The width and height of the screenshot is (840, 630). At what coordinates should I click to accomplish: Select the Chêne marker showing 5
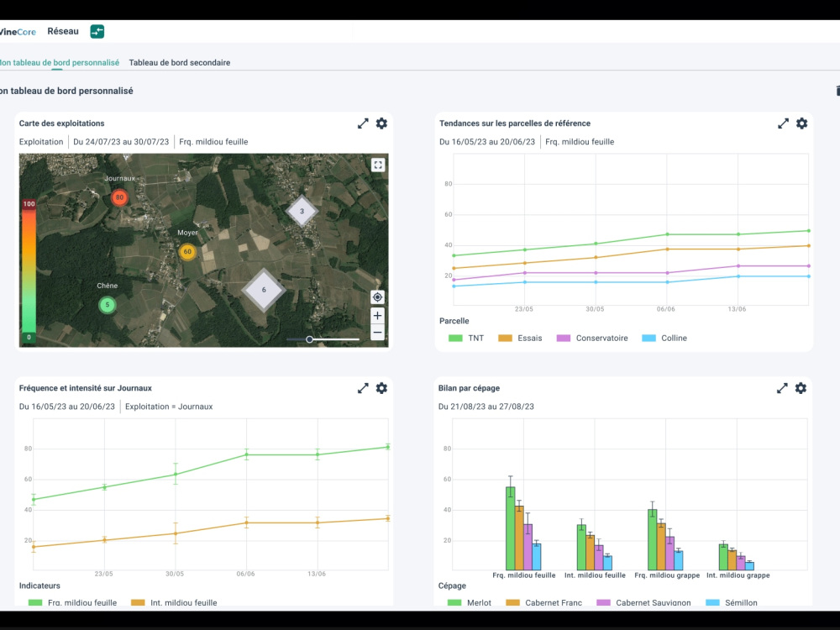[108, 305]
